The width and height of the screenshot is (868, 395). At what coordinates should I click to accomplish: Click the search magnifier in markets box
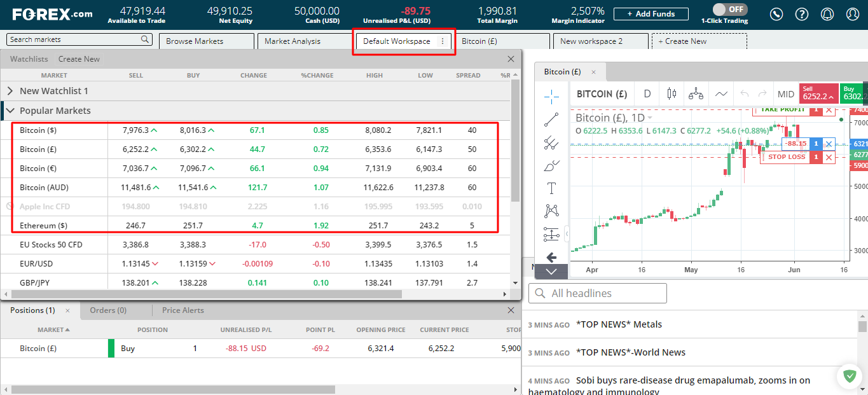(145, 39)
